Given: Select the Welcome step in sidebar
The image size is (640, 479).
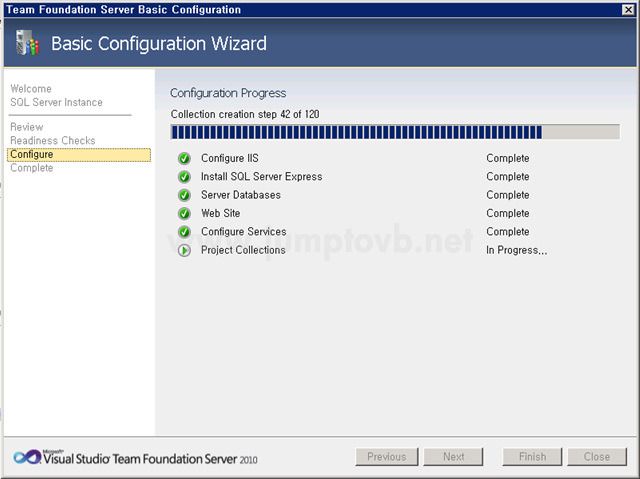Looking at the screenshot, I should pos(31,89).
